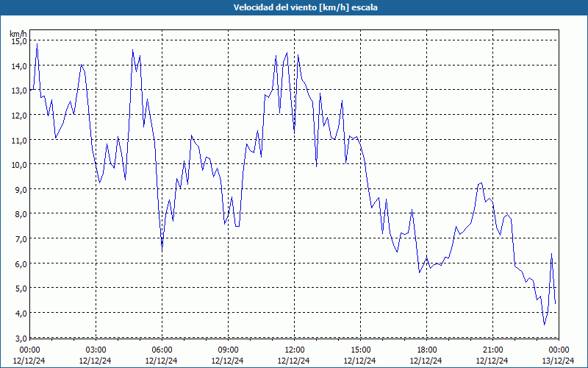Click the '12/12/24' date under '03:00'
This screenshot has width=588, height=368.
[95, 361]
